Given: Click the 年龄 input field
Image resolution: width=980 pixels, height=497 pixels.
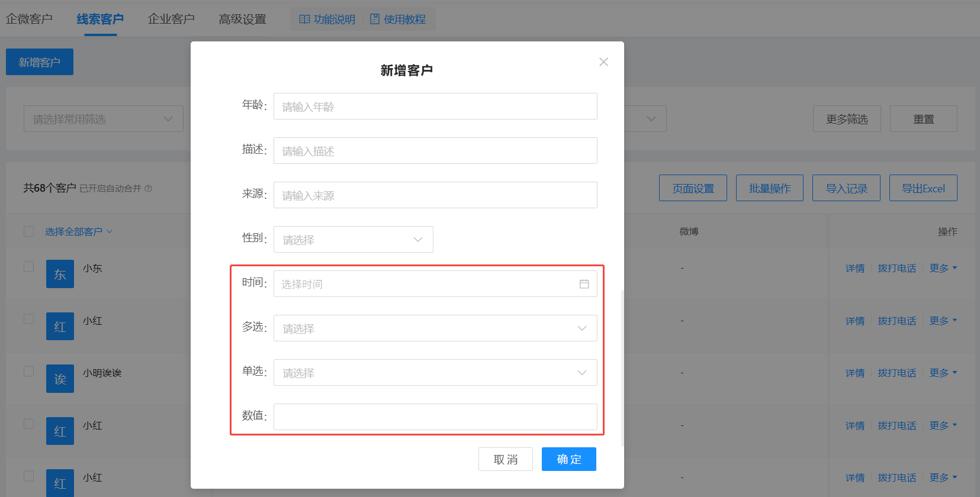Looking at the screenshot, I should (x=435, y=106).
